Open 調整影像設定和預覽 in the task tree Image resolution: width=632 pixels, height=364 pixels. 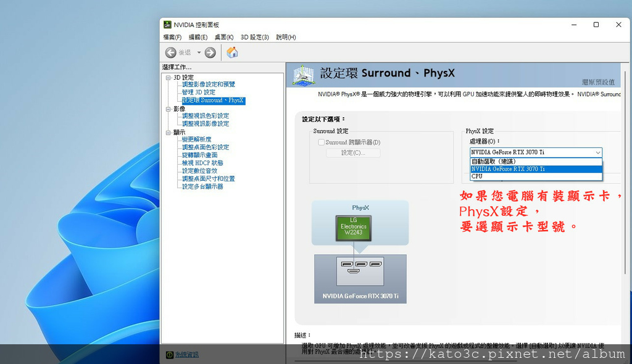209,85
